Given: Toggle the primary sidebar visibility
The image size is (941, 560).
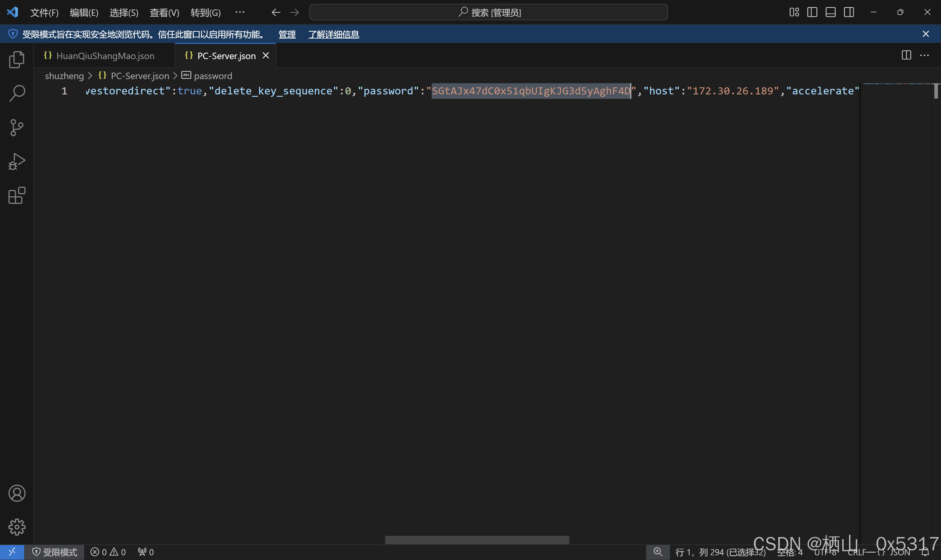Looking at the screenshot, I should point(812,12).
